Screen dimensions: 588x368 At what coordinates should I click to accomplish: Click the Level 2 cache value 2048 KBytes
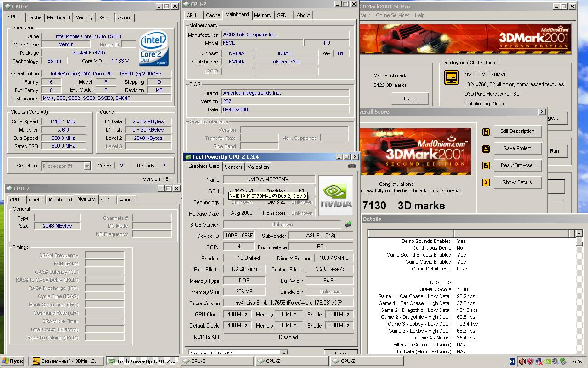148,138
